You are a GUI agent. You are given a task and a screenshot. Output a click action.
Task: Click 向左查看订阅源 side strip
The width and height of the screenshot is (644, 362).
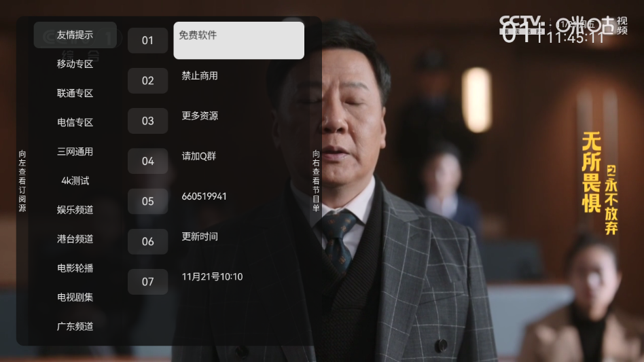pos(22,181)
